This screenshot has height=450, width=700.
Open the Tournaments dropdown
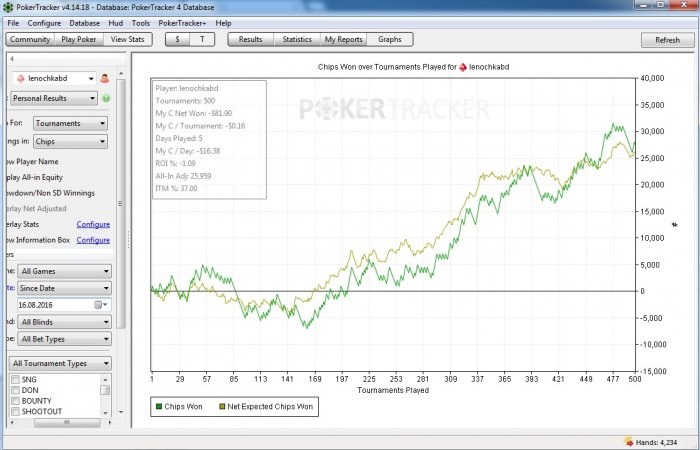point(70,123)
